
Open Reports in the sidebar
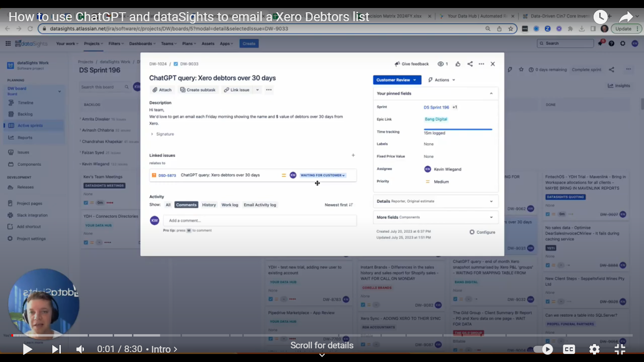pos(25,138)
